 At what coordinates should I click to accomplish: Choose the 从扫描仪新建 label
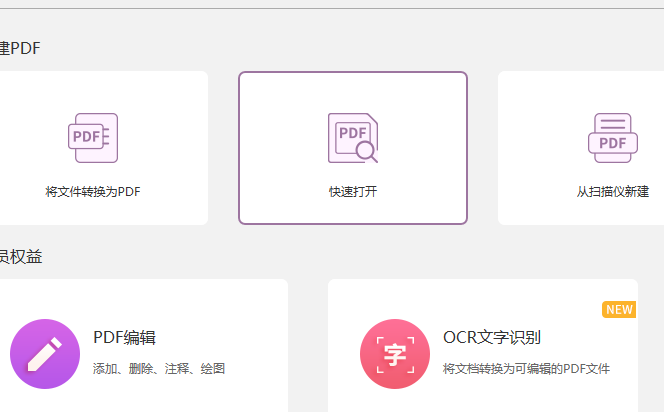tap(612, 192)
